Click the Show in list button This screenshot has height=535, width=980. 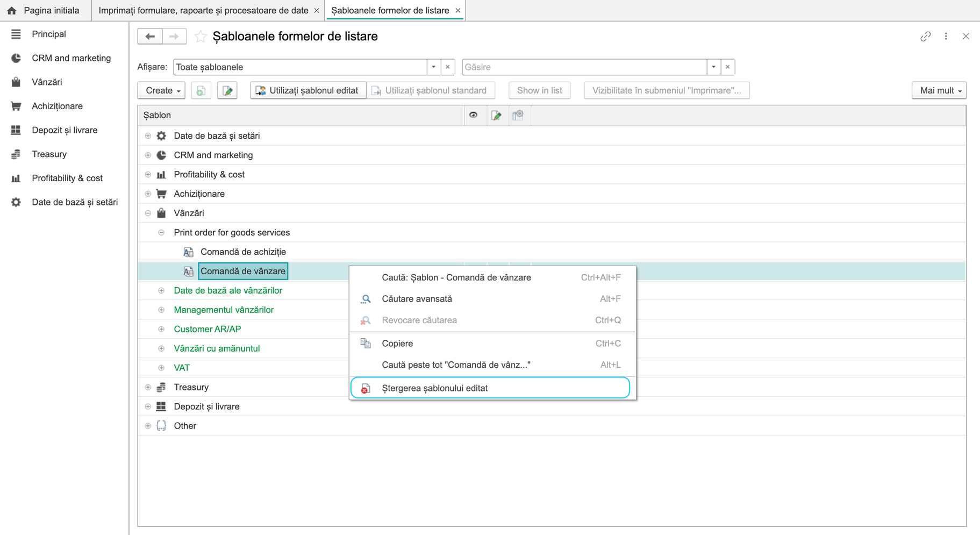tap(539, 90)
